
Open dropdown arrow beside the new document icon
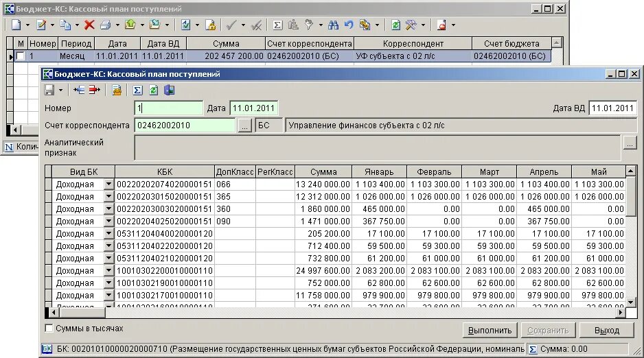click(27, 25)
